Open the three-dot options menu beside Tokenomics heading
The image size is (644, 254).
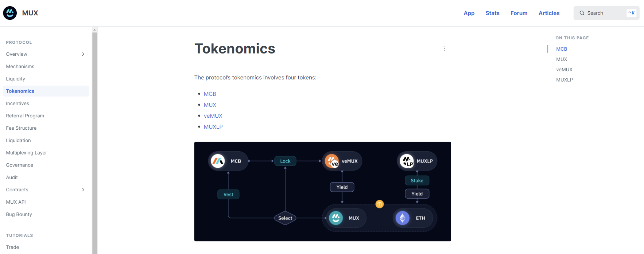click(x=444, y=48)
